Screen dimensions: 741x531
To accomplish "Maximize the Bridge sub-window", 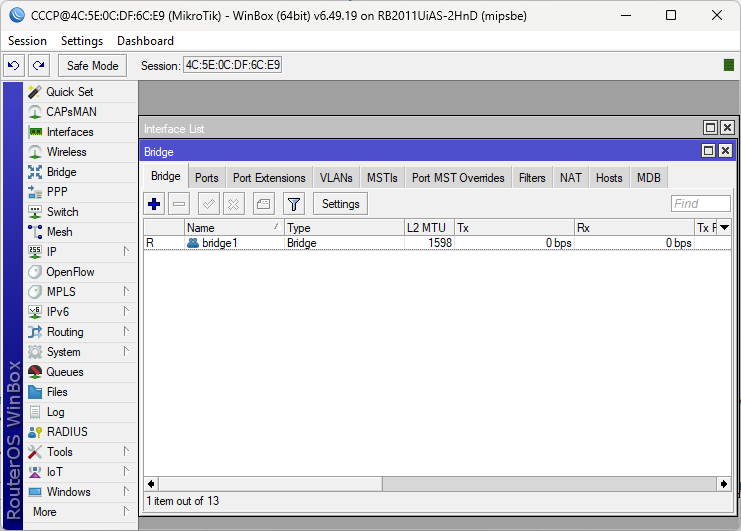I will click(x=708, y=151).
